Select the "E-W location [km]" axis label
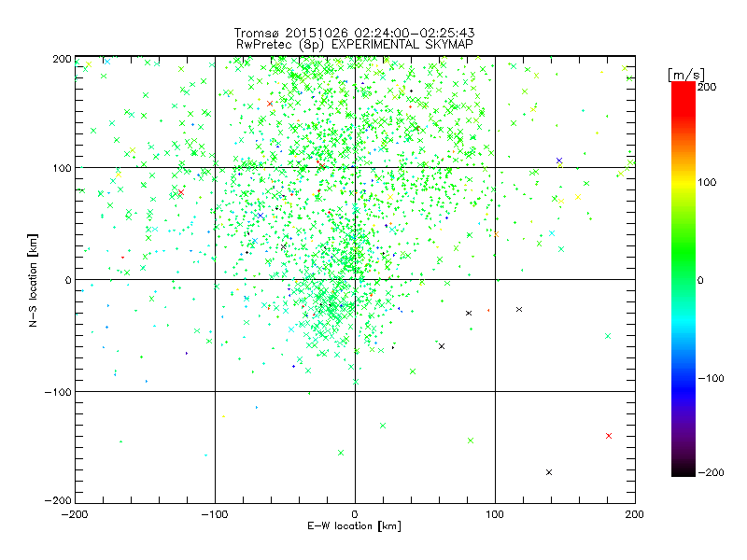Viewport: 747px width, 560px height. (354, 525)
